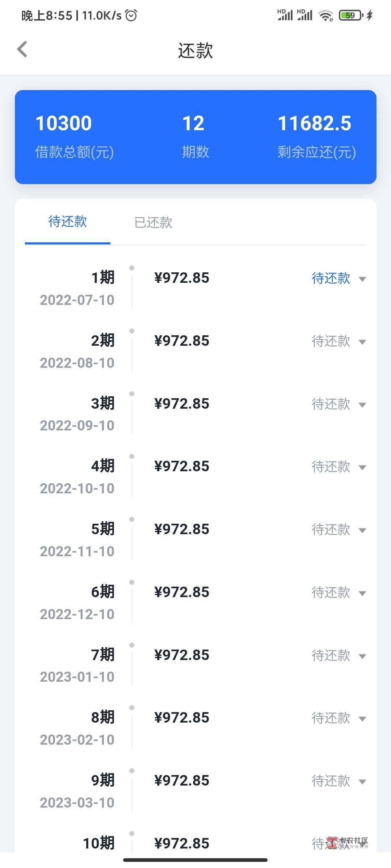Switch to the 已还款 tab
This screenshot has height=868, width=391.
tap(153, 222)
